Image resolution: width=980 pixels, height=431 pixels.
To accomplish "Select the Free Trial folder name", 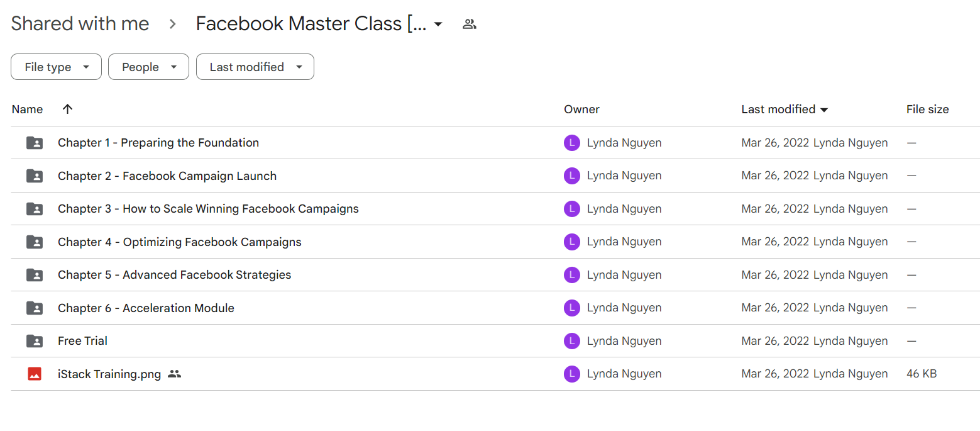I will point(82,341).
